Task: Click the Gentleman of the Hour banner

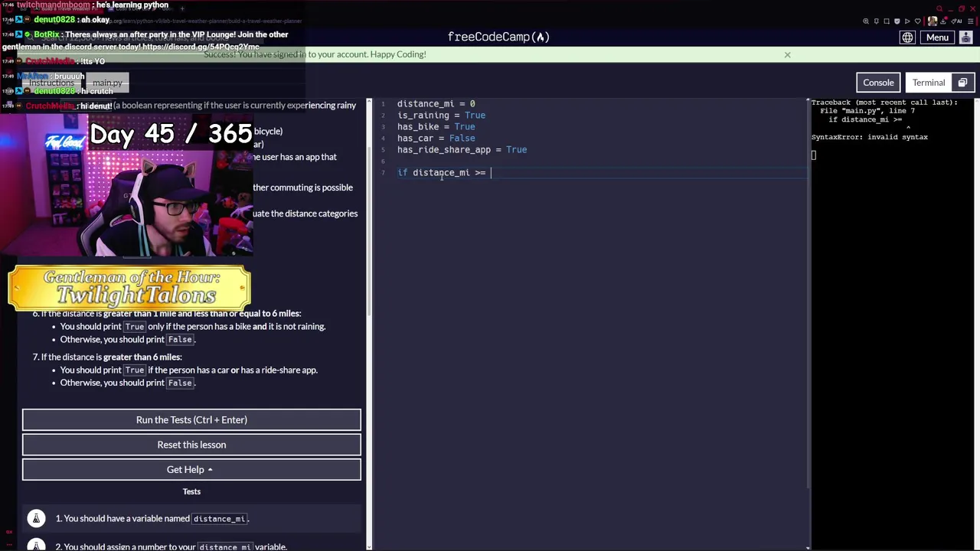Action: (x=129, y=288)
